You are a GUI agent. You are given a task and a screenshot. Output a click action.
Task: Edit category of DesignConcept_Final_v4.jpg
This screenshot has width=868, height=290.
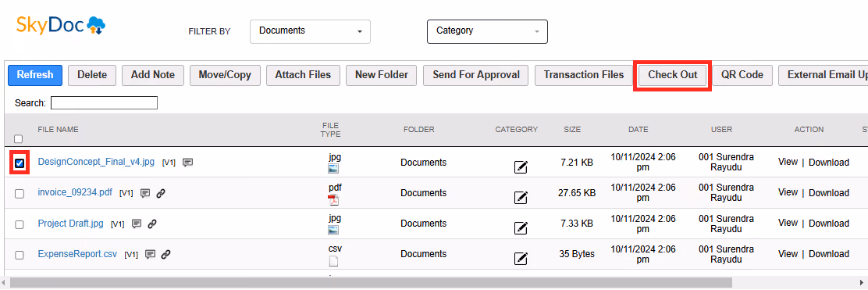(521, 166)
